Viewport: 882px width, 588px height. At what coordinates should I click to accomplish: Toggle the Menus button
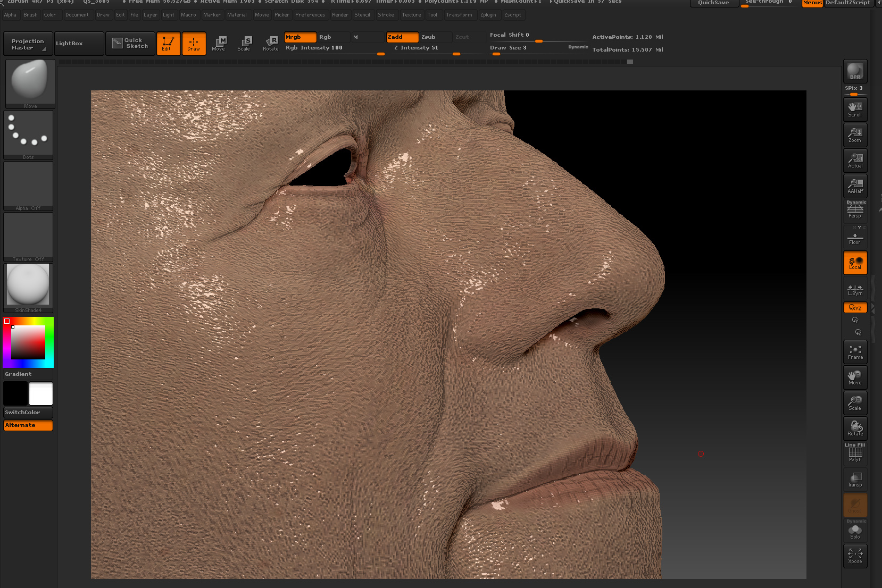[x=812, y=3]
